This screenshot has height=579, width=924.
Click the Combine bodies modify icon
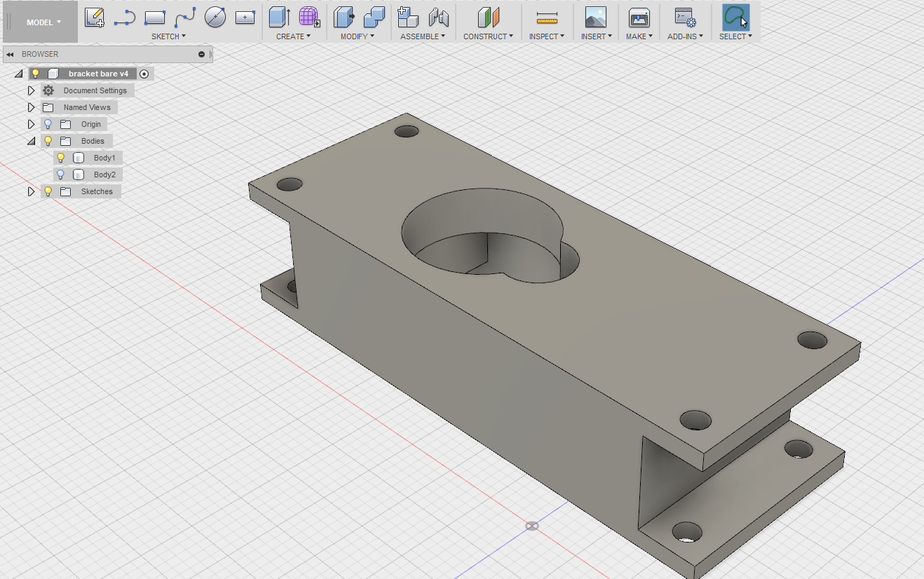coord(374,17)
